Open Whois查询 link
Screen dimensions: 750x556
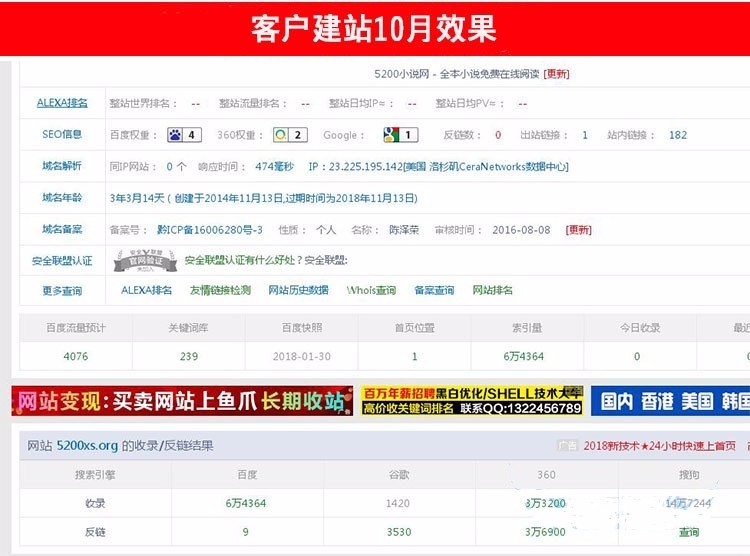point(371,290)
